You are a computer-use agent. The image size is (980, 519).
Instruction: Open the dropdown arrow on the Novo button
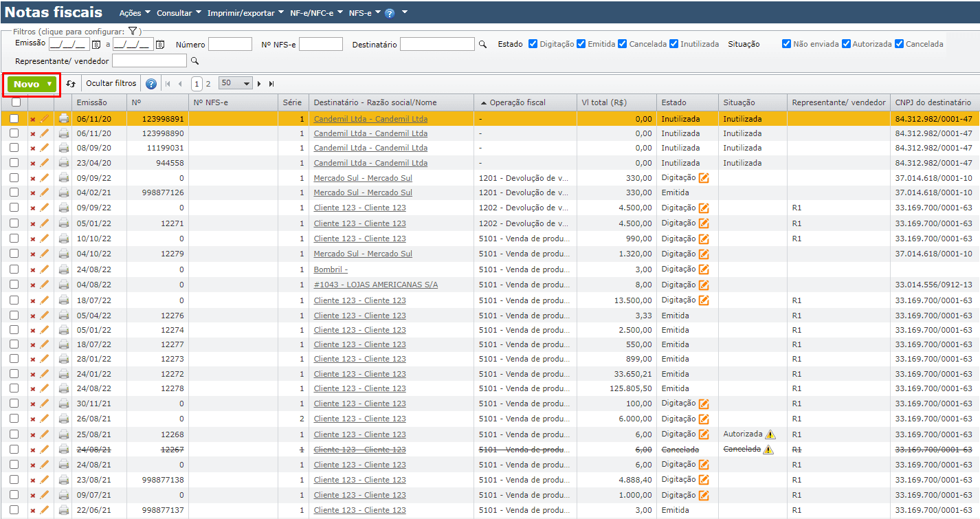[x=49, y=84]
